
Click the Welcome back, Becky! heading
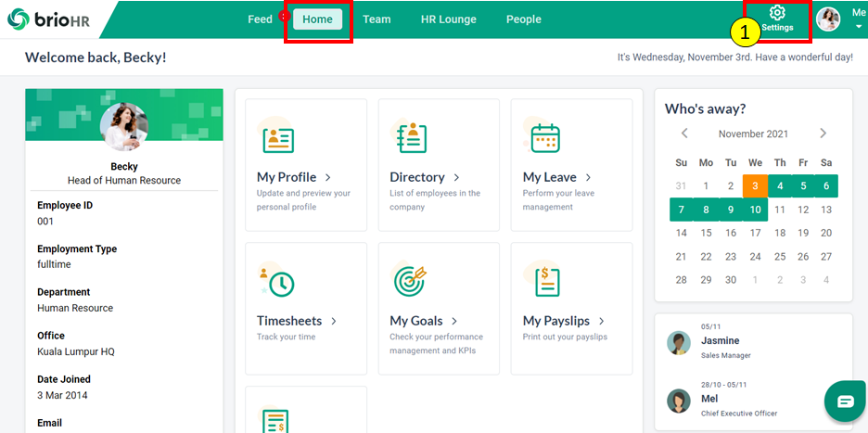tap(96, 57)
